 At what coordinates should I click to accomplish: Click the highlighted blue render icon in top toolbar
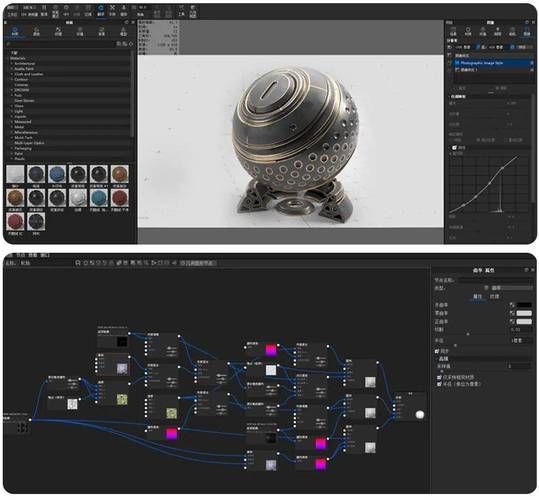(101, 11)
